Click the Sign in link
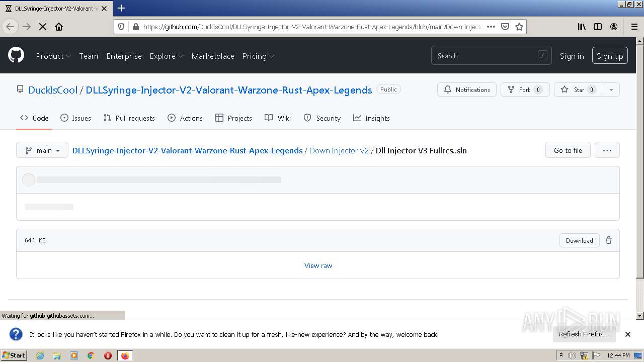 point(572,56)
